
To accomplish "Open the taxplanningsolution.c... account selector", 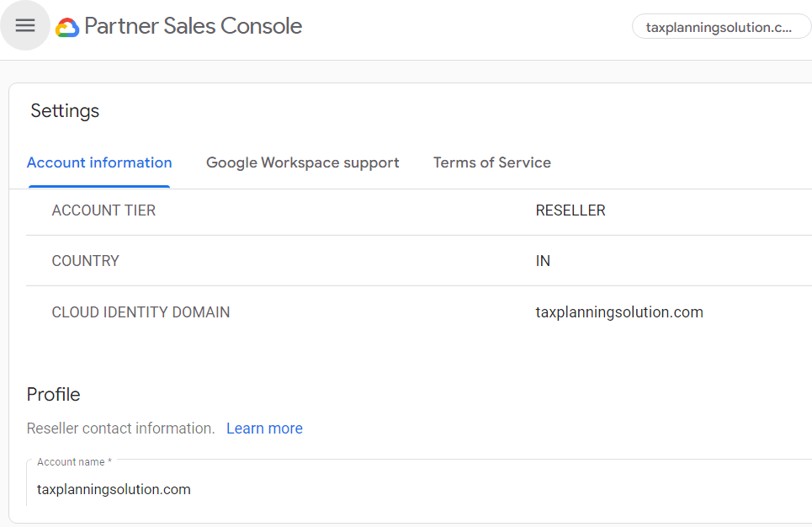I will tap(721, 27).
